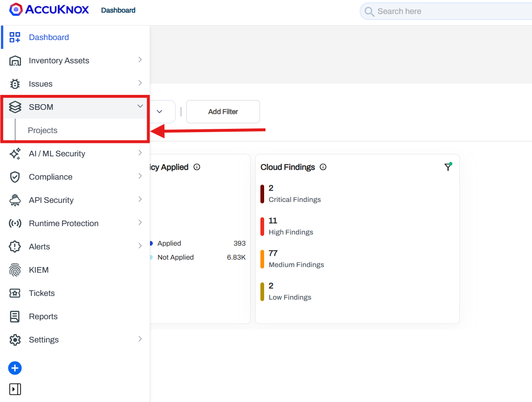Open High Findings count
Screen dimensions: 532x402
coord(273,221)
